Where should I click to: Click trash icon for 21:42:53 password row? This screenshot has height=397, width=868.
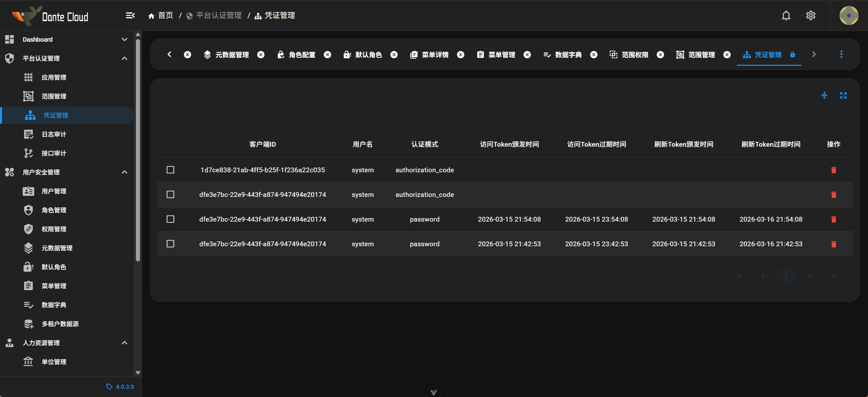pos(833,244)
